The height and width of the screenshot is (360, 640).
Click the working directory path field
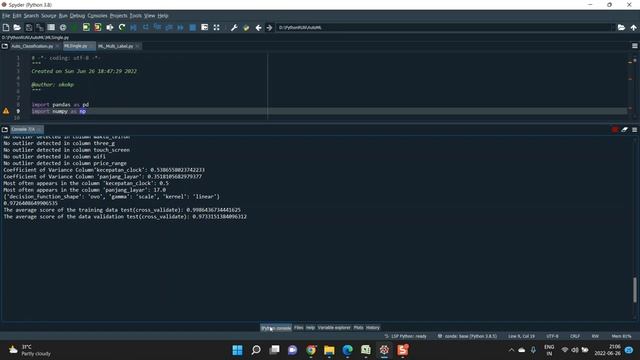coord(445,27)
